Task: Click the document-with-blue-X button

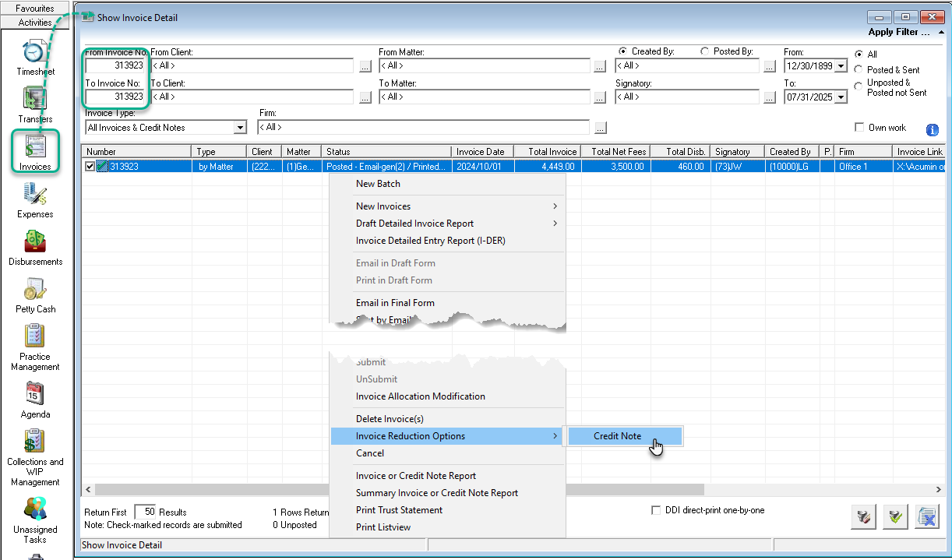Action: 927,516
